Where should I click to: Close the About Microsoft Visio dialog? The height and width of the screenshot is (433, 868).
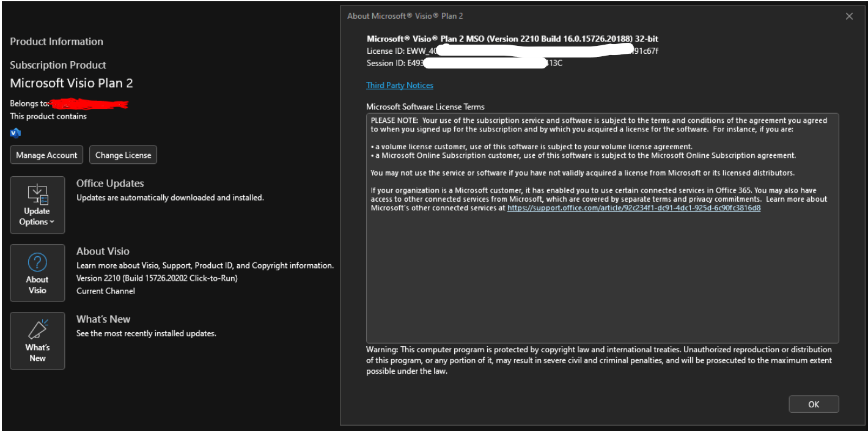[x=849, y=17]
